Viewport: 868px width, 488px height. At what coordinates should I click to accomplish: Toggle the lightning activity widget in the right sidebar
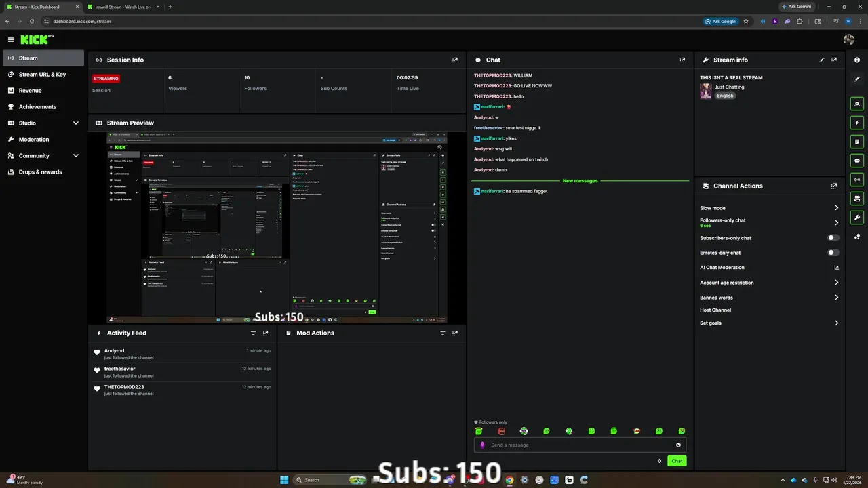pyautogui.click(x=857, y=123)
